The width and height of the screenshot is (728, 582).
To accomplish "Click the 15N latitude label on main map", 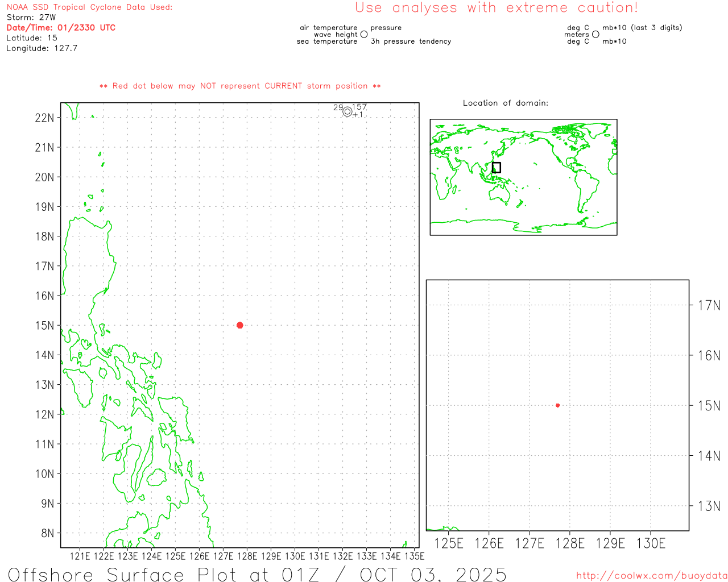I will coord(44,326).
